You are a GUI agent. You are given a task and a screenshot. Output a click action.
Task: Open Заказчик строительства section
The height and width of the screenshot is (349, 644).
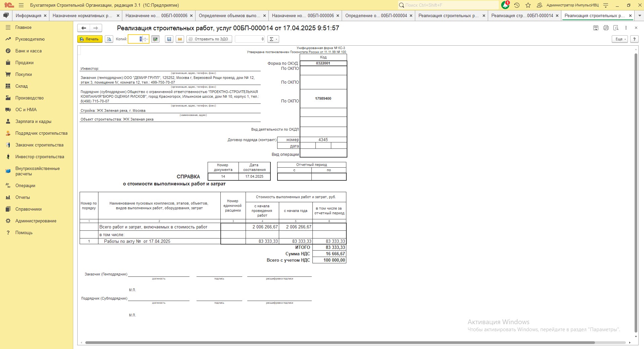36,145
